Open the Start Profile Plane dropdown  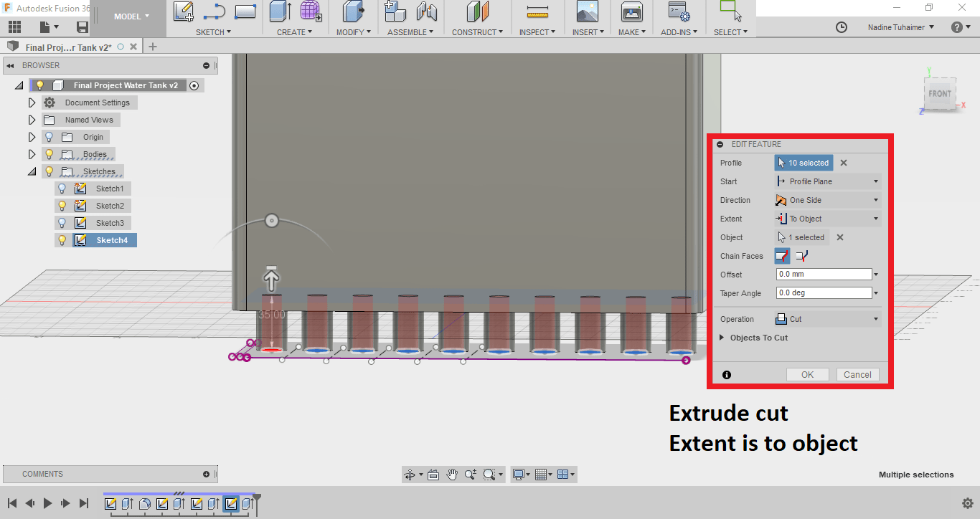(x=827, y=181)
